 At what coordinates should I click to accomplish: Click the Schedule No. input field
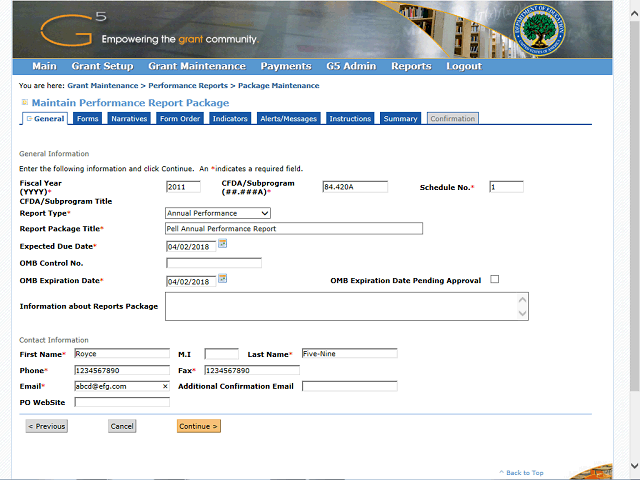pyautogui.click(x=506, y=187)
